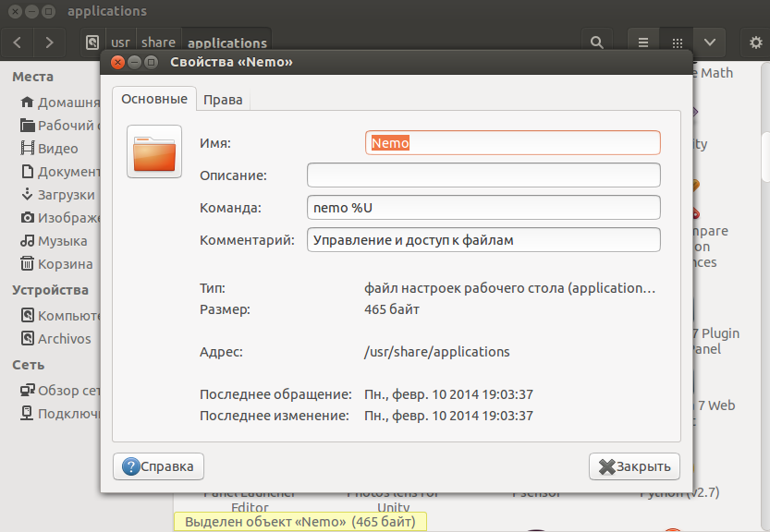
Task: Click the Тип file type value
Action: coord(509,288)
